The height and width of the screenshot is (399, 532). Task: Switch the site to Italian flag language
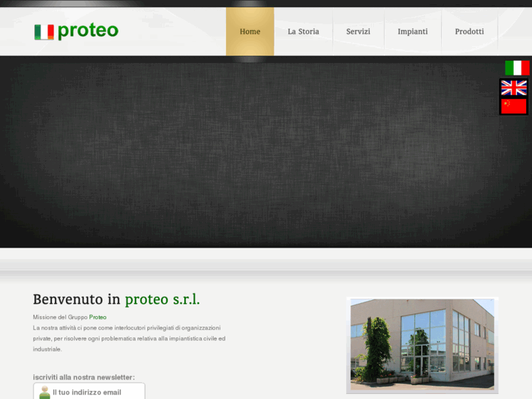[x=517, y=68]
